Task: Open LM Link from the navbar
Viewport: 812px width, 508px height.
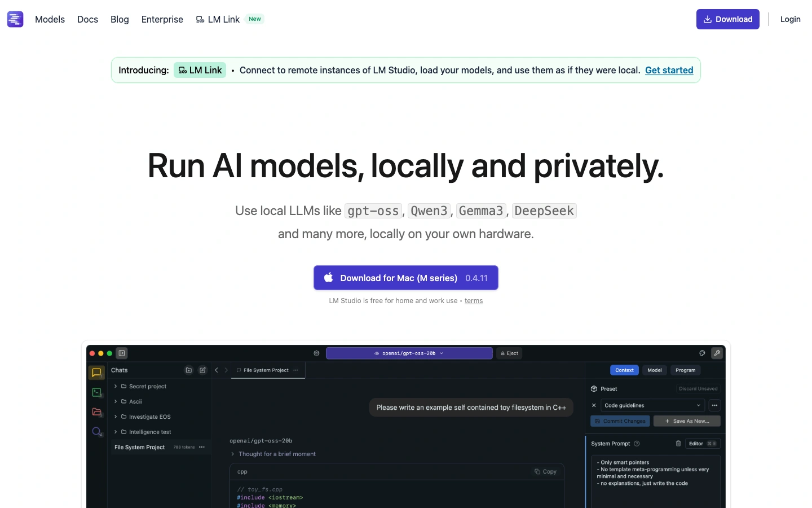Action: pos(223,19)
